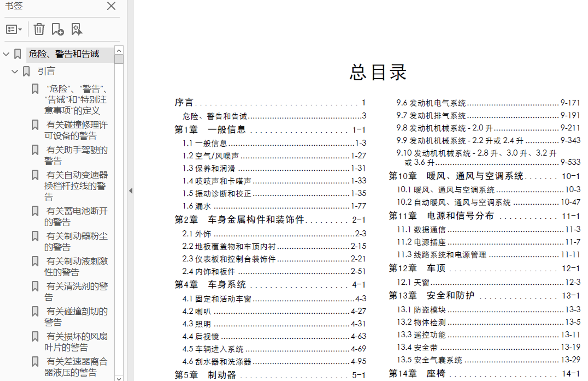Open 12.1 天窗 entry

(x=488, y=282)
